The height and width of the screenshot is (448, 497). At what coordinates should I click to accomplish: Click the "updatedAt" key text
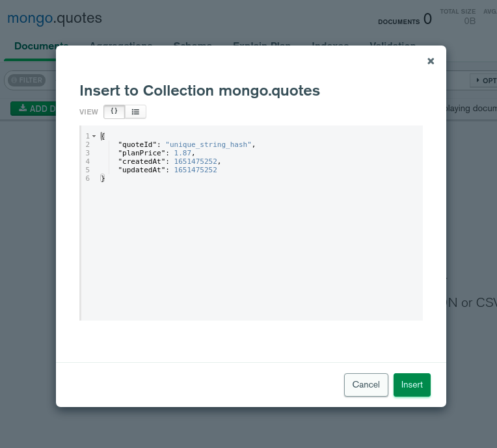click(142, 170)
